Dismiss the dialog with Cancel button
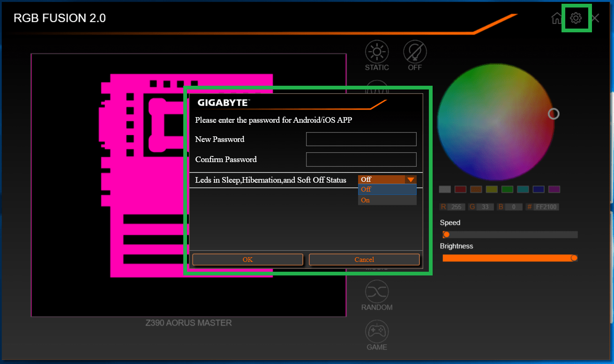 [364, 260]
